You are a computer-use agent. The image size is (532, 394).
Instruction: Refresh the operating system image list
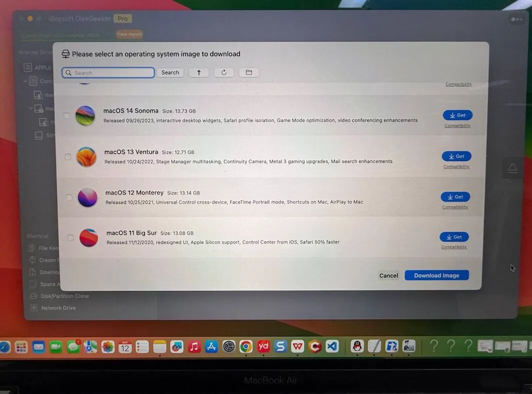click(x=224, y=72)
